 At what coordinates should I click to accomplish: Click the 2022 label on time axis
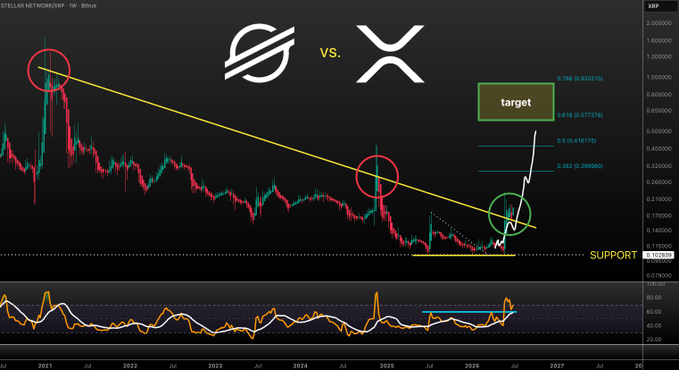(130, 366)
